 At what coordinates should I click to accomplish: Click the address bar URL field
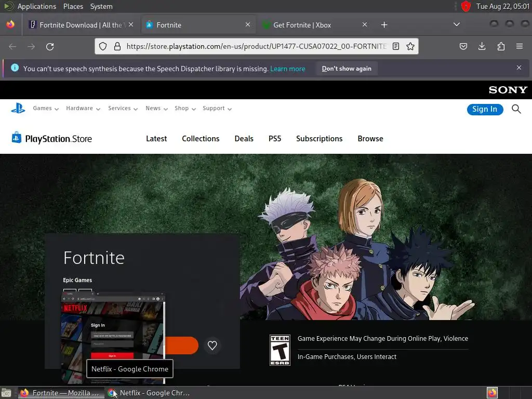(256, 46)
